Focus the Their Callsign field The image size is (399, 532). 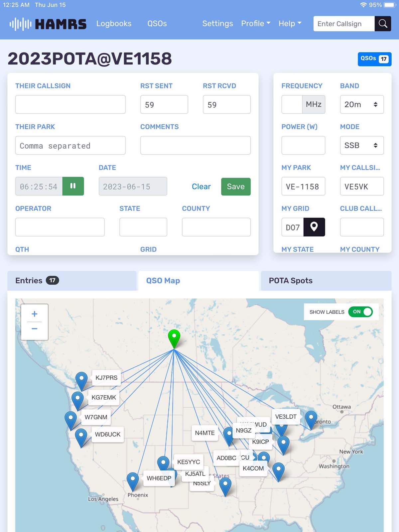coord(70,104)
